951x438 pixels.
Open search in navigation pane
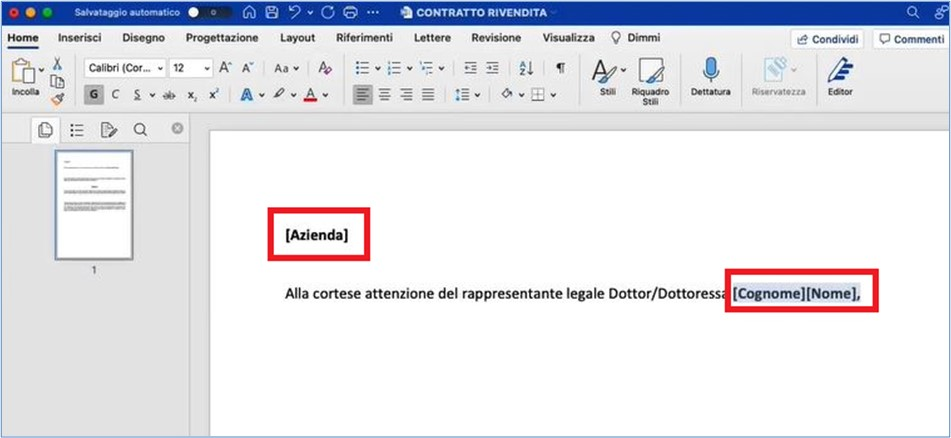(x=140, y=129)
